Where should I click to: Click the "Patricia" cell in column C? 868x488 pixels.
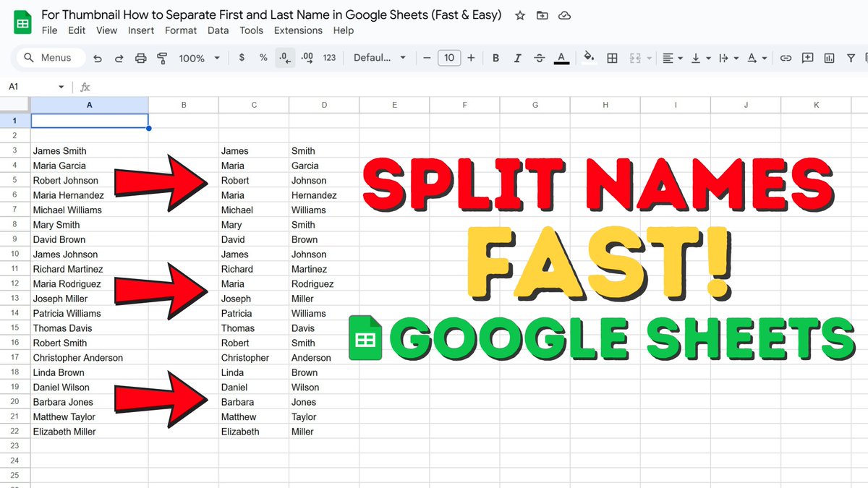254,313
